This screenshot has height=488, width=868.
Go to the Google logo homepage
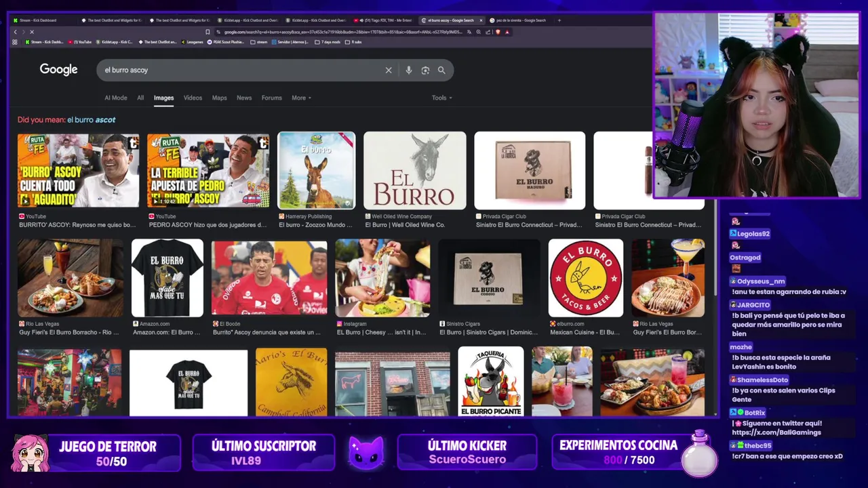click(58, 70)
